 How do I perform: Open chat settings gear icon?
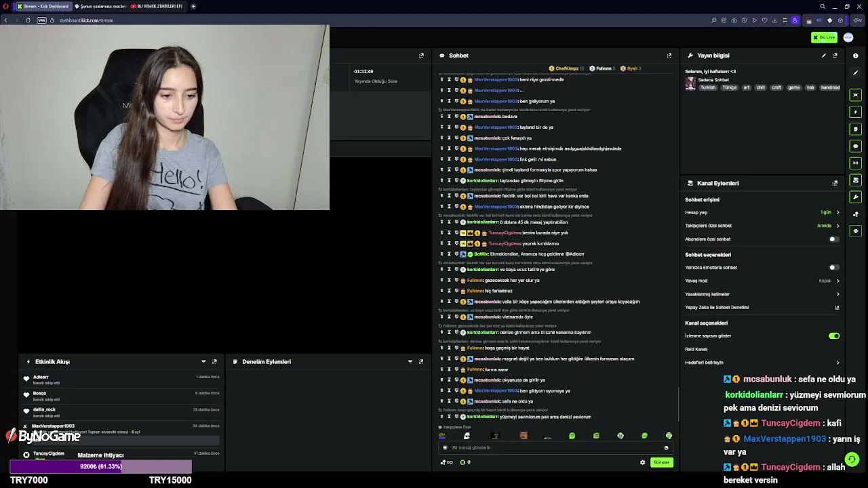tap(643, 462)
